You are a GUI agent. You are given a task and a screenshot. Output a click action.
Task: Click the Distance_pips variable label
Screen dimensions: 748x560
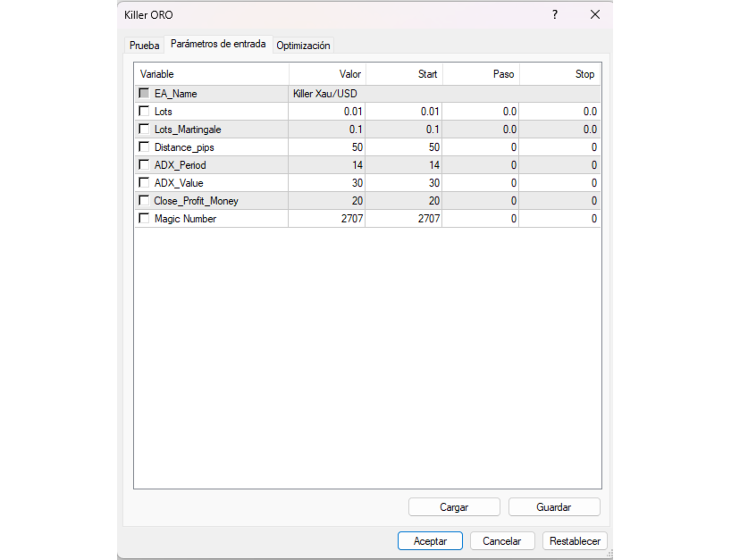[184, 147]
